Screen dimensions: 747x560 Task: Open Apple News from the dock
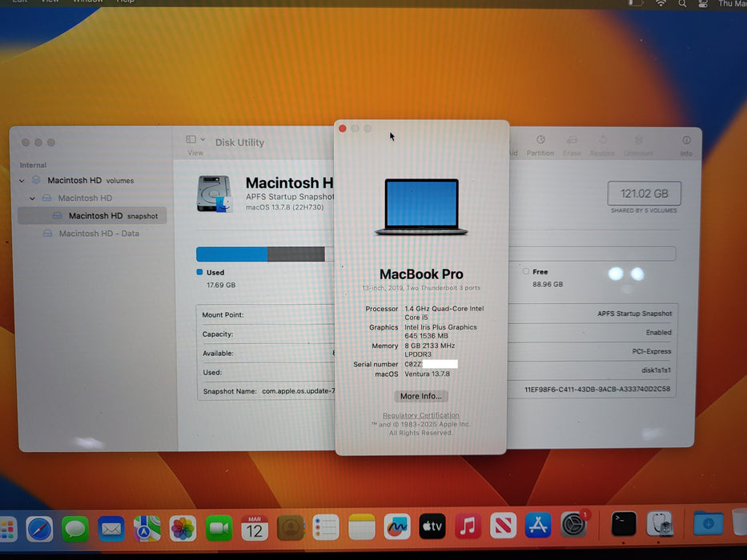click(x=503, y=526)
